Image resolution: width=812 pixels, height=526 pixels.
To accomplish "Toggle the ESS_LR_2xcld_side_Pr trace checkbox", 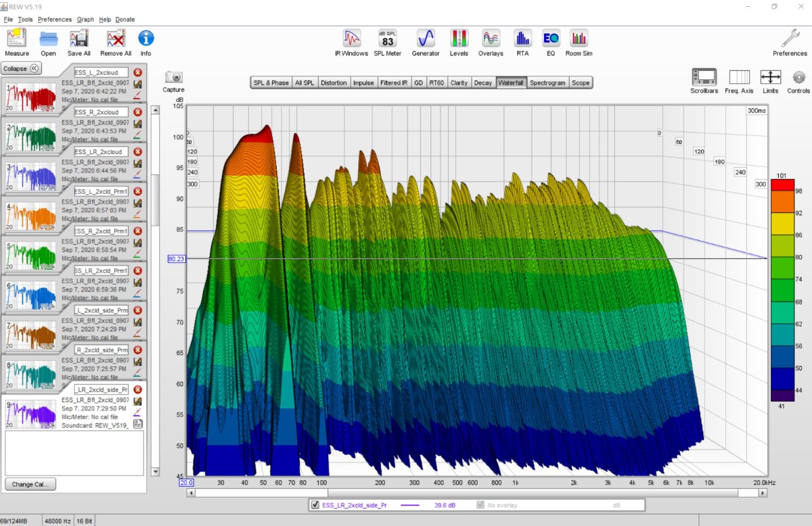I will click(x=315, y=505).
